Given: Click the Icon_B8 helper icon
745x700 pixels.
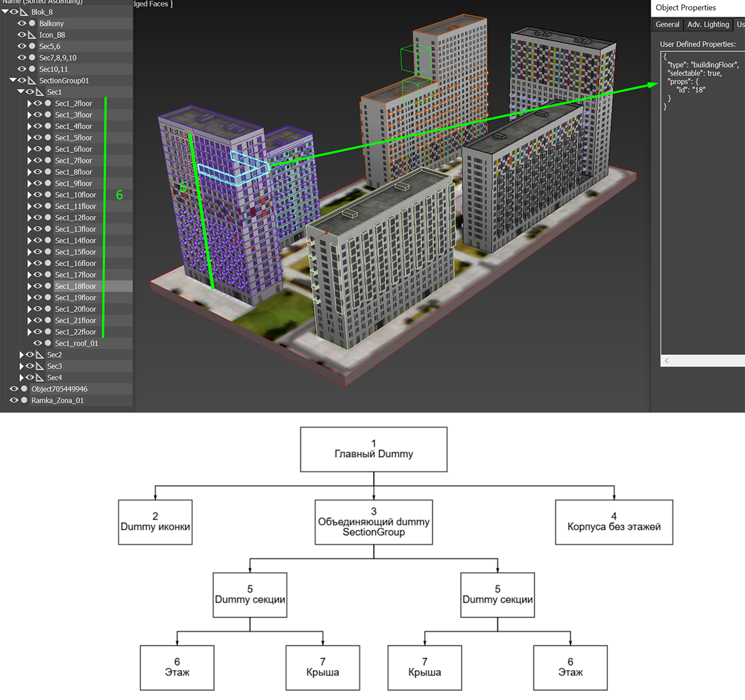Looking at the screenshot, I should (x=32, y=35).
